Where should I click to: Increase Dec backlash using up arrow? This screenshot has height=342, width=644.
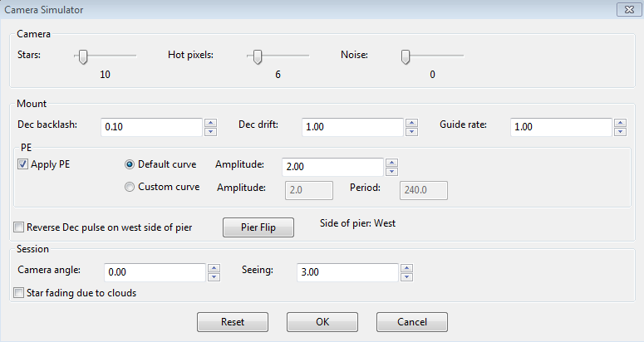[x=211, y=122]
